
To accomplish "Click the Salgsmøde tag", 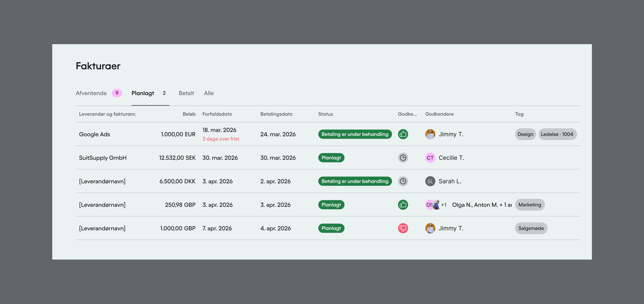I will pyautogui.click(x=531, y=228).
